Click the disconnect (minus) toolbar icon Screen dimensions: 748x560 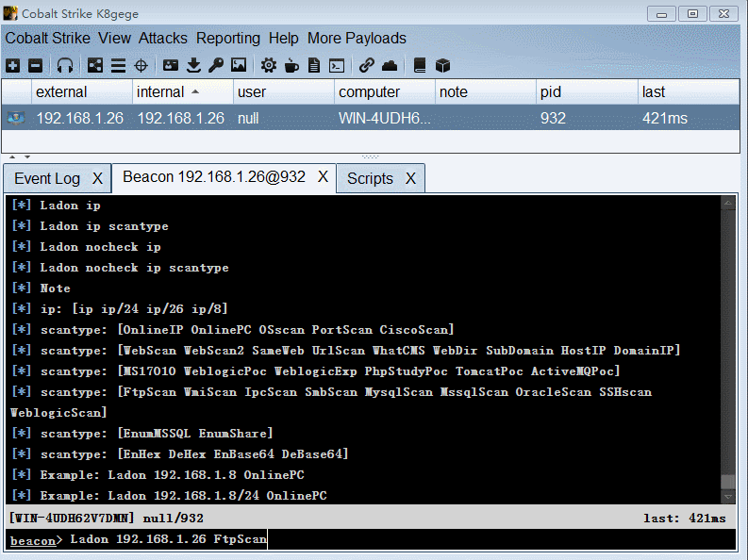[x=35, y=65]
